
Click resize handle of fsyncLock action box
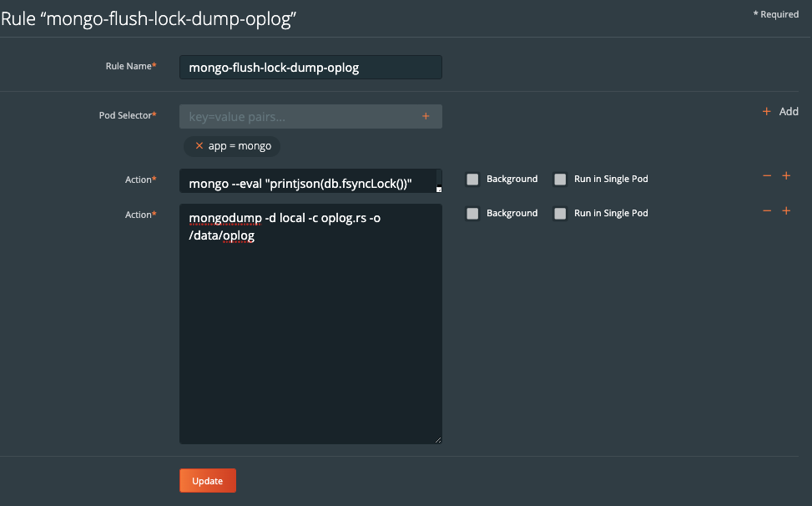437,189
